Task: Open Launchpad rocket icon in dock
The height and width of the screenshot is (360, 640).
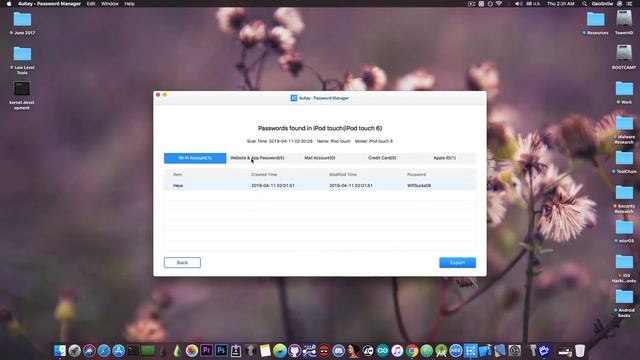Action: [74, 350]
